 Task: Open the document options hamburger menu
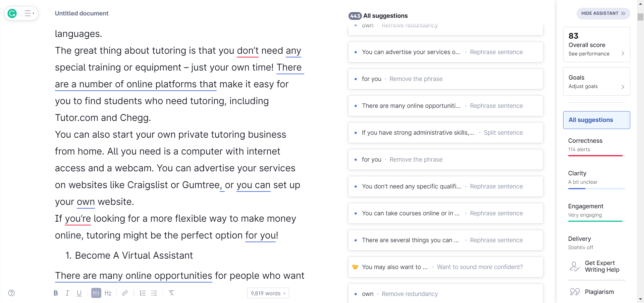(28, 13)
